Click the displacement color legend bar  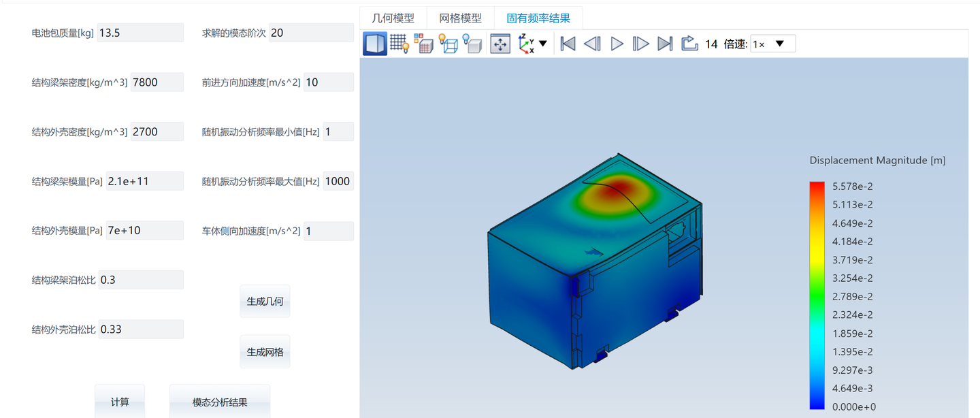click(x=817, y=295)
